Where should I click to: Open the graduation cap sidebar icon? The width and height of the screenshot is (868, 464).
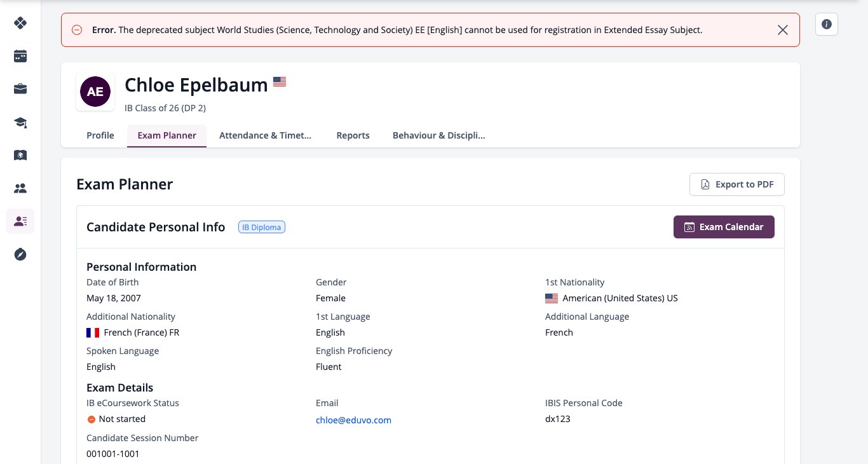click(x=20, y=122)
